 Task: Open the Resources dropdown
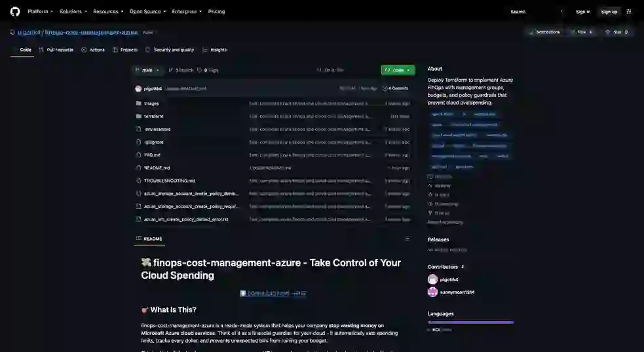pos(108,12)
